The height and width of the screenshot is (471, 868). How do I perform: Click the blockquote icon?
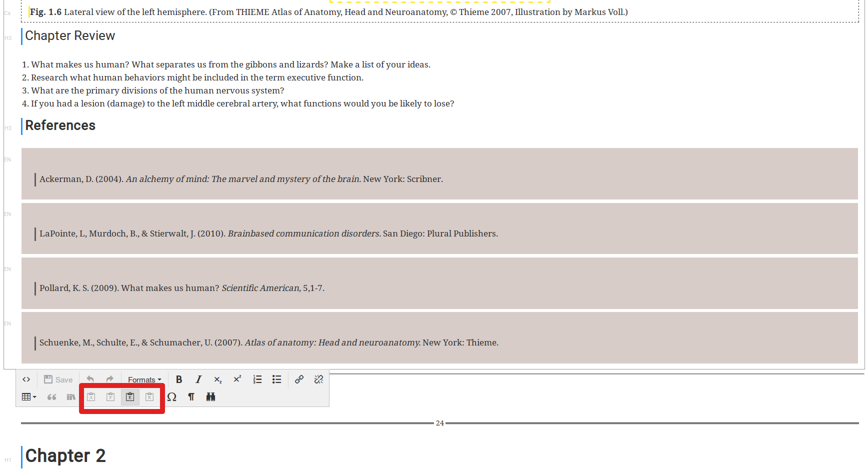coord(51,397)
